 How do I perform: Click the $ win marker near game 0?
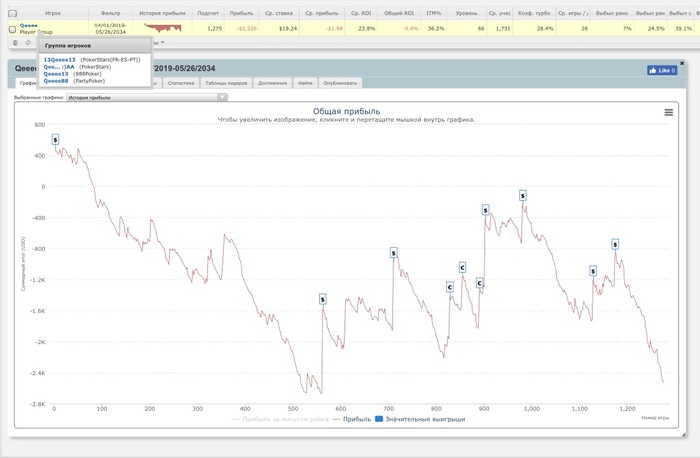point(55,140)
